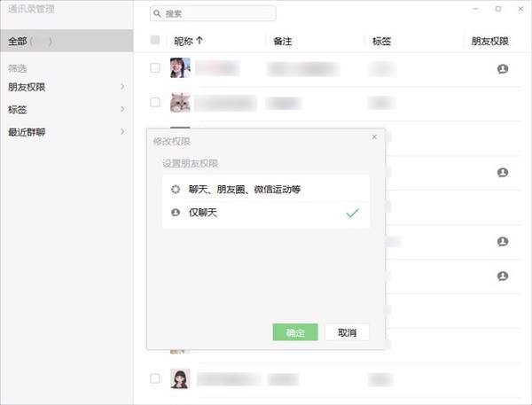Screen dimensions: 532x405
Task: Click the 标签 column header
Action: click(x=381, y=42)
